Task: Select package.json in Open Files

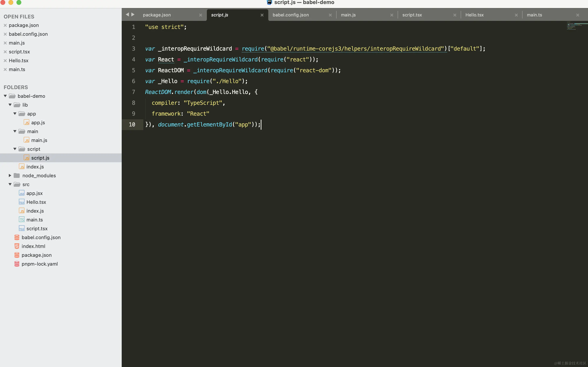Action: [x=24, y=25]
